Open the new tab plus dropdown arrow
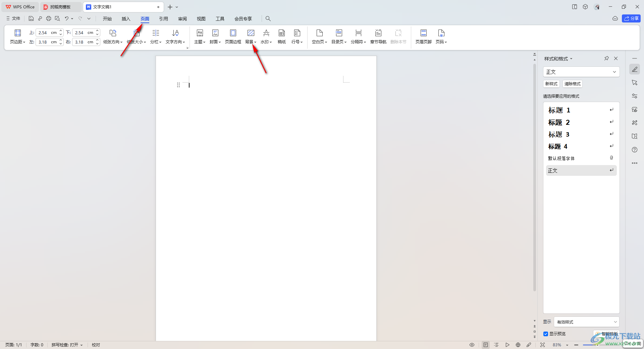Viewport: 644px width, 349px height. point(177,7)
